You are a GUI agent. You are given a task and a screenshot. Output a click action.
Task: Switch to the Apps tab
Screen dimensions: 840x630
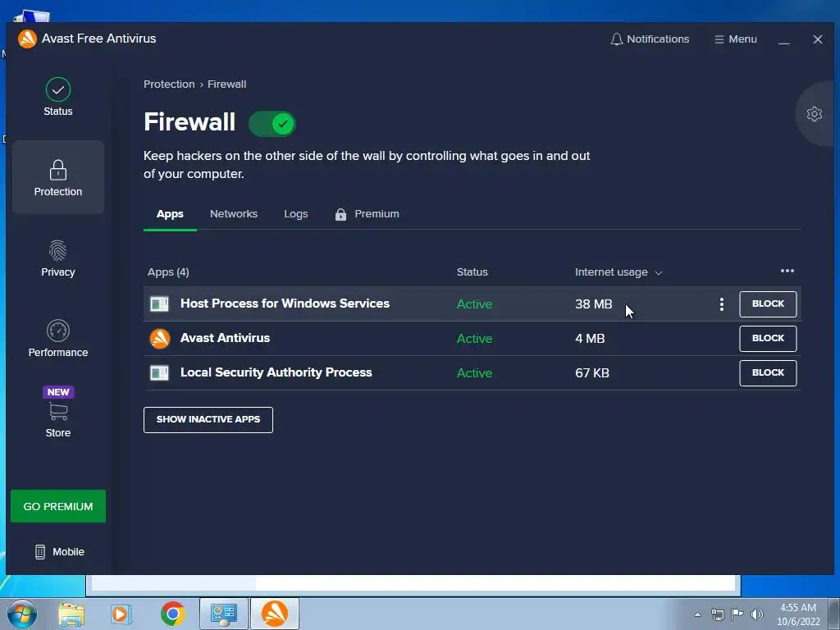click(x=170, y=214)
